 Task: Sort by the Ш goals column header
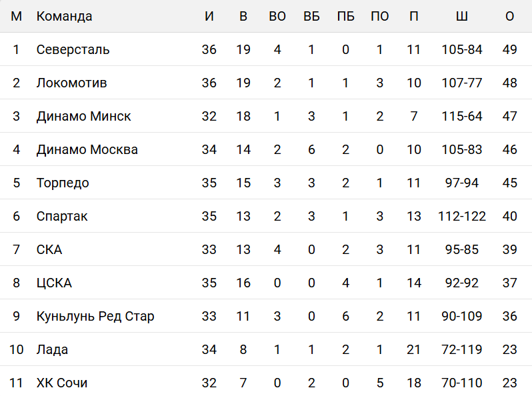(461, 16)
